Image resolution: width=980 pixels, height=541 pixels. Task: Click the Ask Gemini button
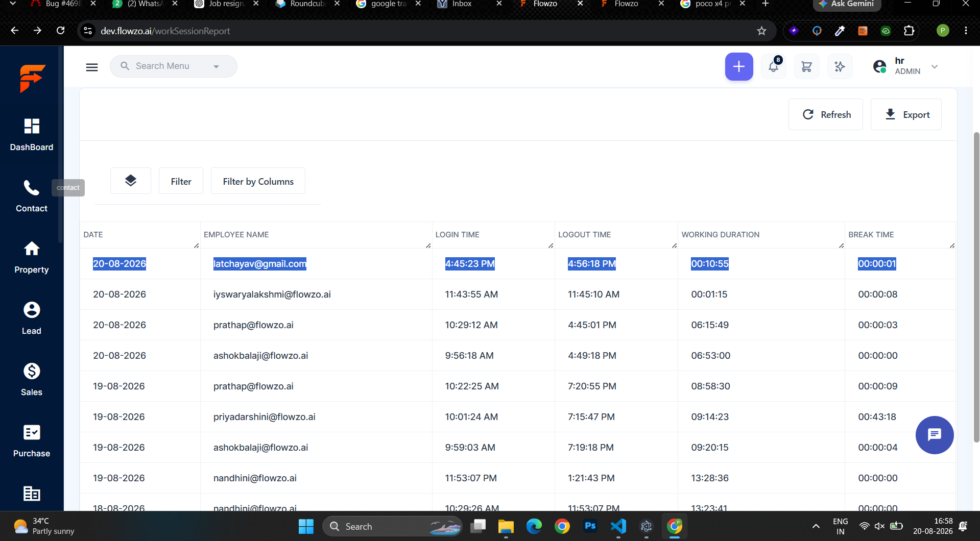tap(847, 4)
